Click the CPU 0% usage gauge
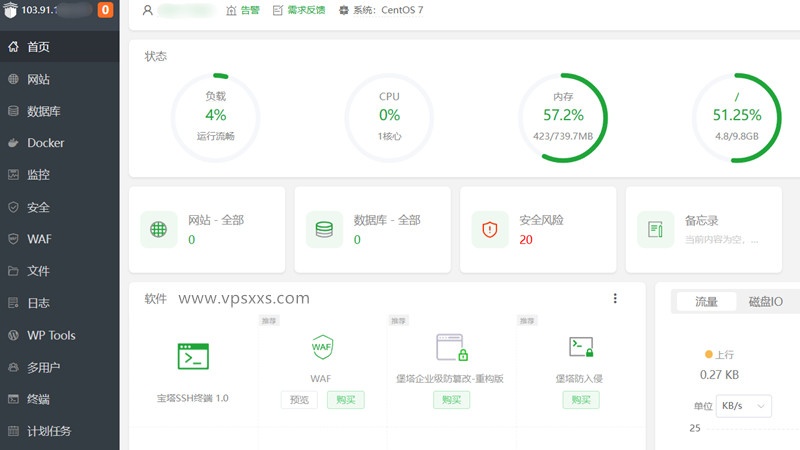 [x=389, y=118]
